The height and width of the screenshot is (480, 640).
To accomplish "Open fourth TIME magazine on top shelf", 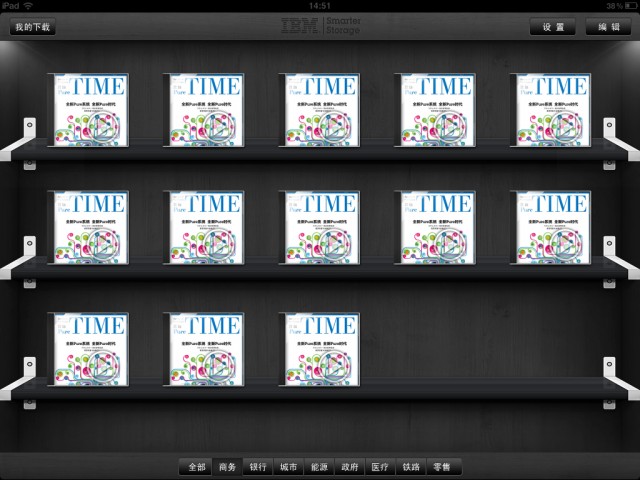I will 435,110.
